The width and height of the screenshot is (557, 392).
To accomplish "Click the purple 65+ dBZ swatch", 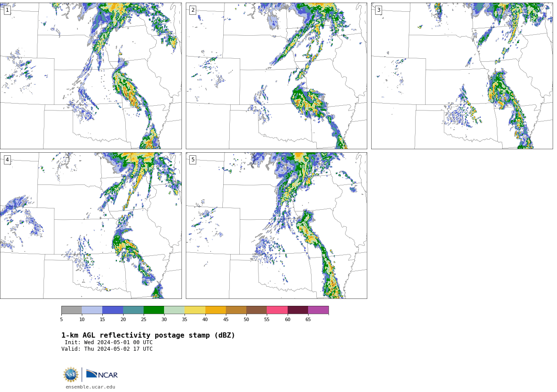I will tap(319, 310).
